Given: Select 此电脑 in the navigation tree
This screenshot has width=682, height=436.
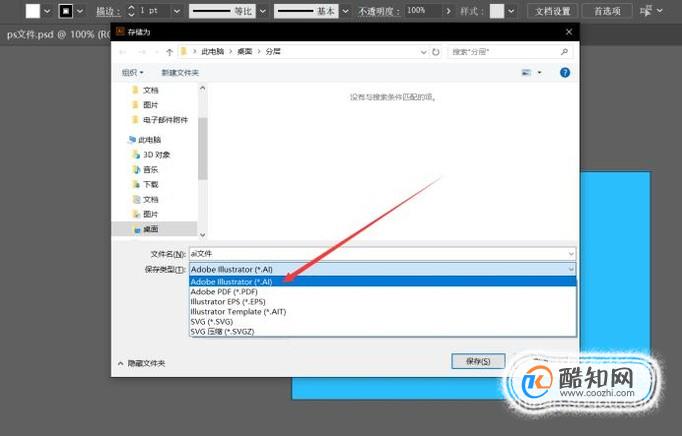Looking at the screenshot, I should 145,140.
